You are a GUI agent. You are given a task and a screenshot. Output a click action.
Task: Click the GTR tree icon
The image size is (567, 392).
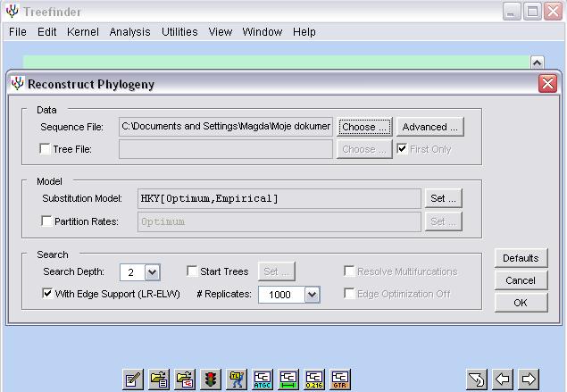click(340, 379)
